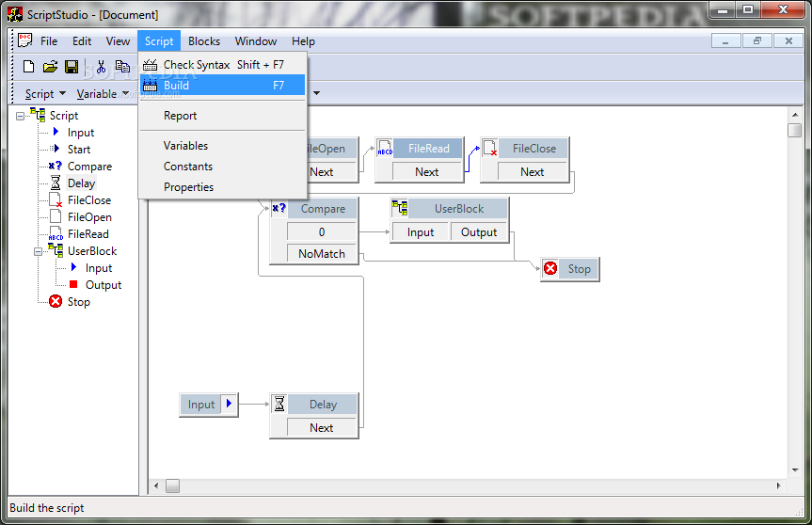Open the Edit menu
812x525 pixels.
[82, 40]
